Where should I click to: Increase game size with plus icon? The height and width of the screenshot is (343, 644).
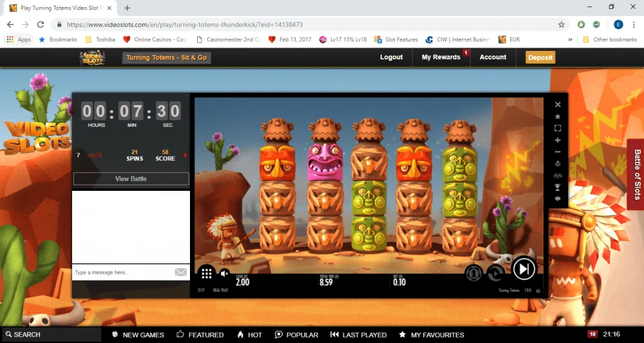[558, 141]
